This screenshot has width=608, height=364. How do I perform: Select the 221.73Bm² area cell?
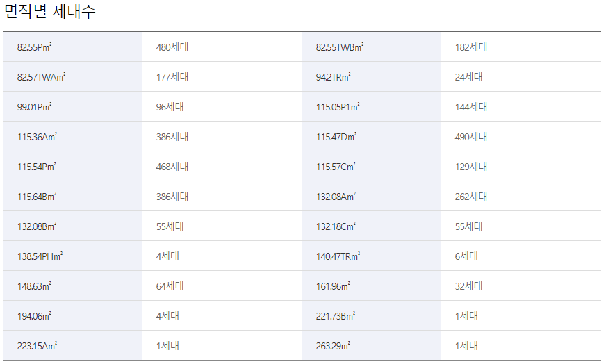(x=336, y=316)
